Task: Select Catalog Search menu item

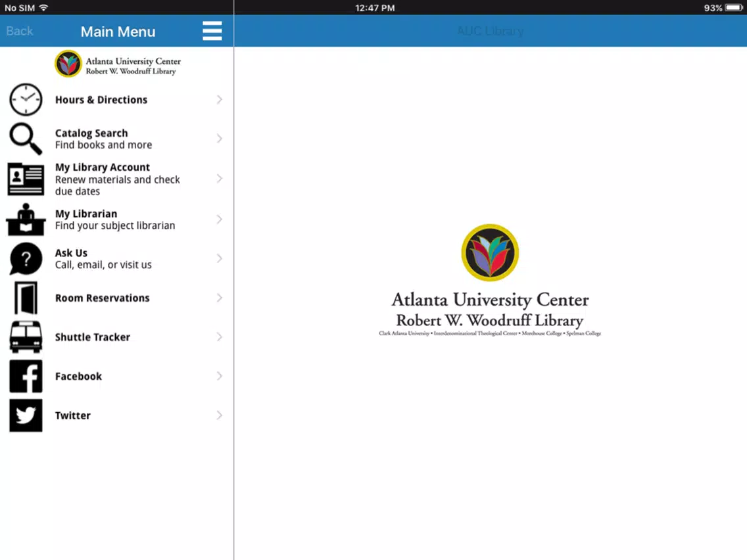Action: point(117,139)
